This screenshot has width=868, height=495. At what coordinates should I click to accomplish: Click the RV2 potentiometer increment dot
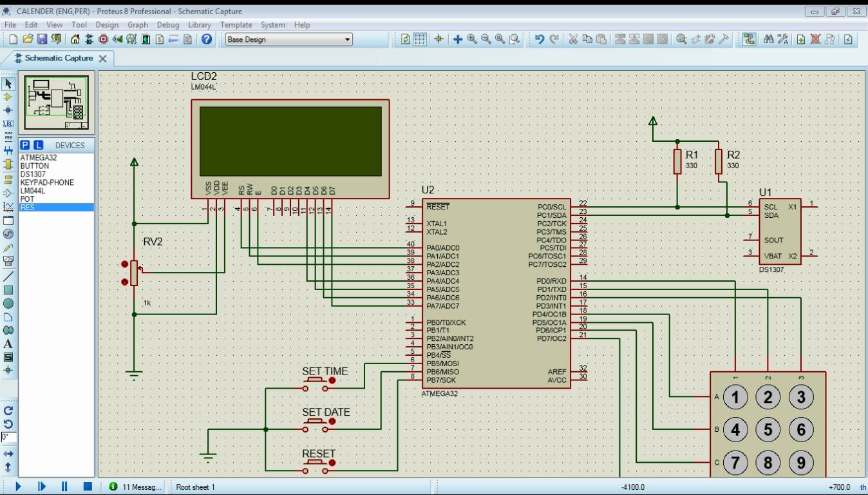coord(124,264)
